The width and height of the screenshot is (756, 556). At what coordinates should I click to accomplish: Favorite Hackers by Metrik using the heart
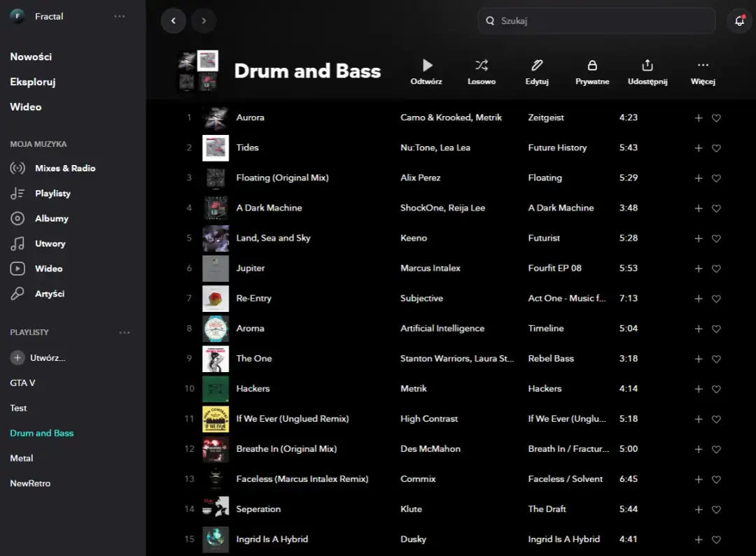tap(716, 388)
